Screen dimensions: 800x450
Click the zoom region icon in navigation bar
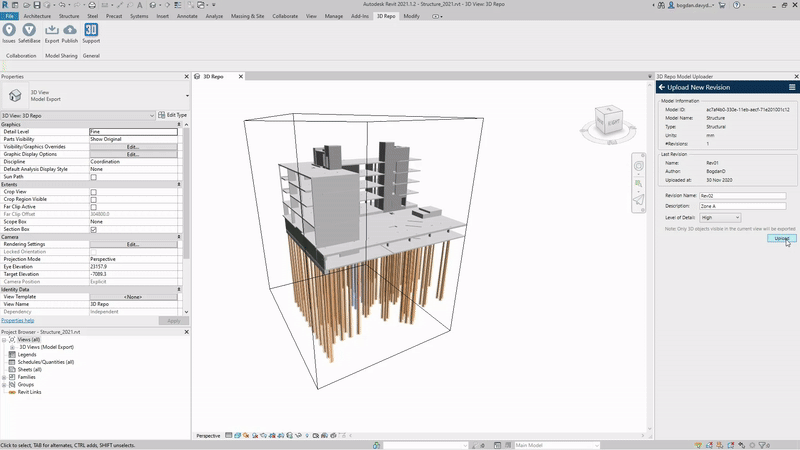pyautogui.click(x=638, y=183)
